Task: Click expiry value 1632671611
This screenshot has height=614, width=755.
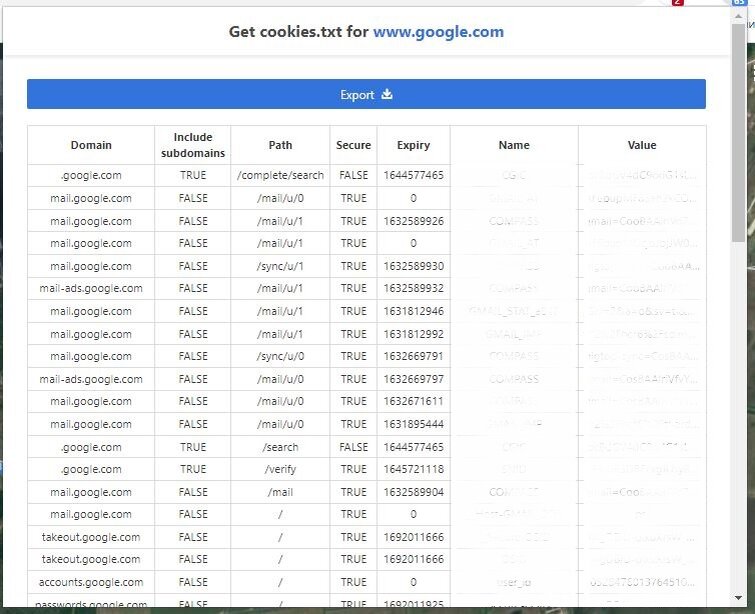Action: coord(413,401)
